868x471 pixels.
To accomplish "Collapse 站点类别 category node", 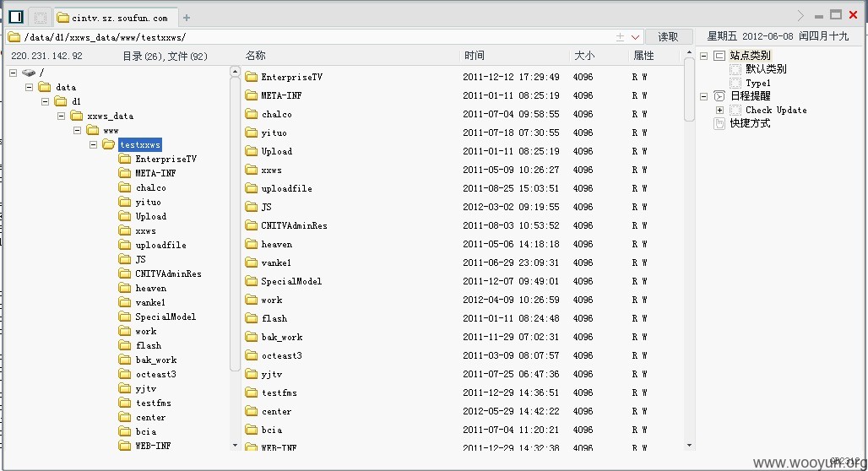I will [703, 56].
